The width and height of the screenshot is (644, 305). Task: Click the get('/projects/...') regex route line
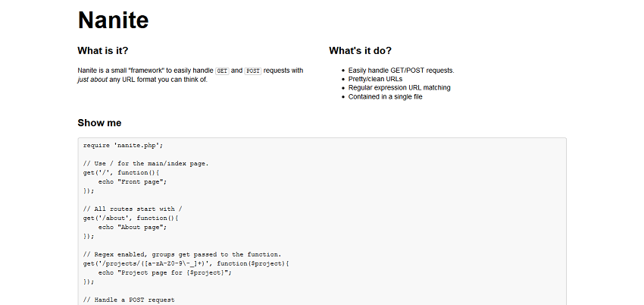186,263
